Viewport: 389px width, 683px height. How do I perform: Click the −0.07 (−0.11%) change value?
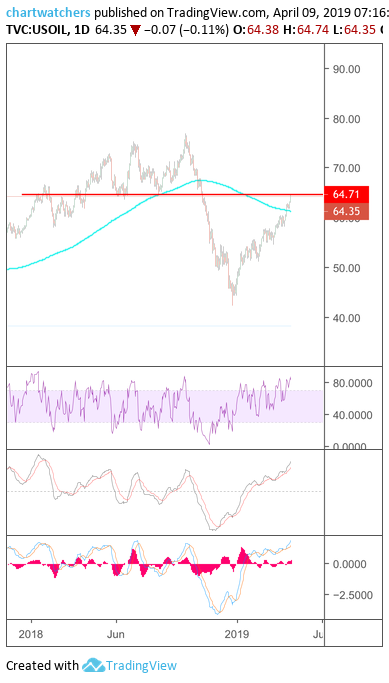[186, 30]
